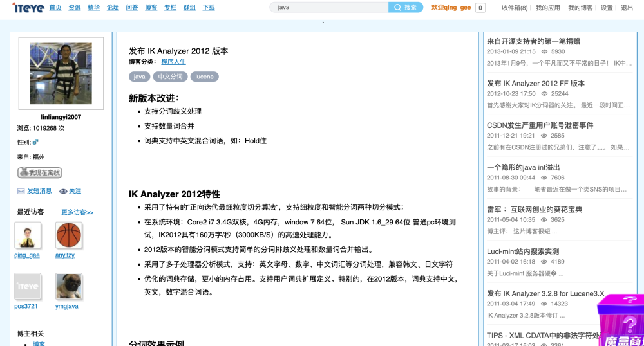644x346 pixels.
Task: Click the envelope icon for sending message
Action: pos(21,191)
